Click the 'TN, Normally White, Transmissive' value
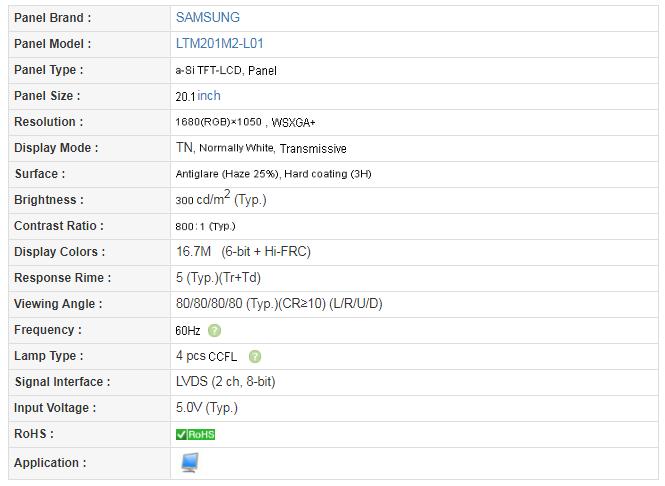The height and width of the screenshot is (486, 665). point(261,148)
